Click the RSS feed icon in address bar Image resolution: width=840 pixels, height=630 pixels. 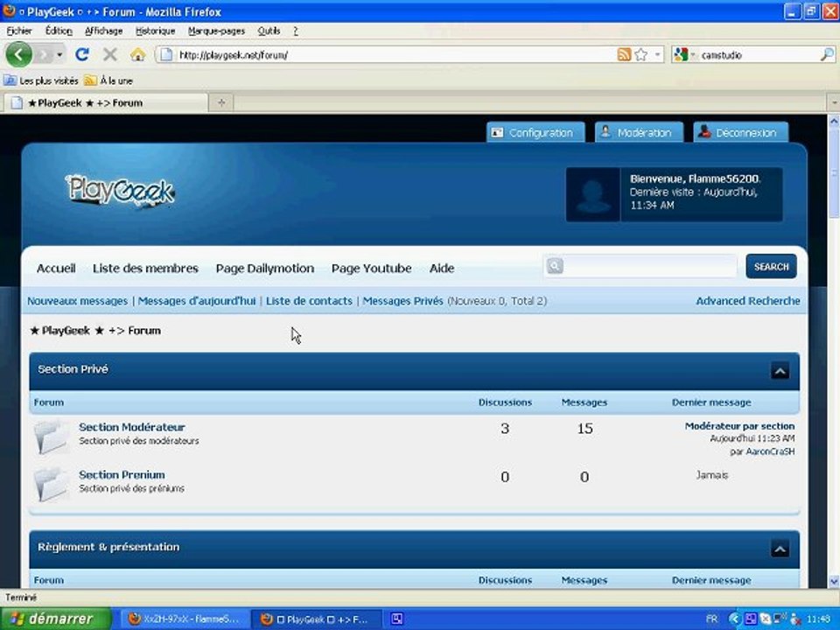(624, 54)
